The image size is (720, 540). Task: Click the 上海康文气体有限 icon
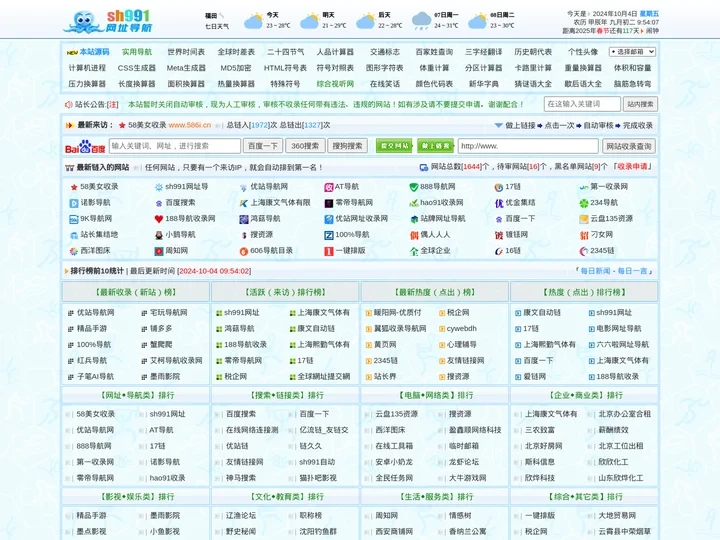tap(244, 203)
